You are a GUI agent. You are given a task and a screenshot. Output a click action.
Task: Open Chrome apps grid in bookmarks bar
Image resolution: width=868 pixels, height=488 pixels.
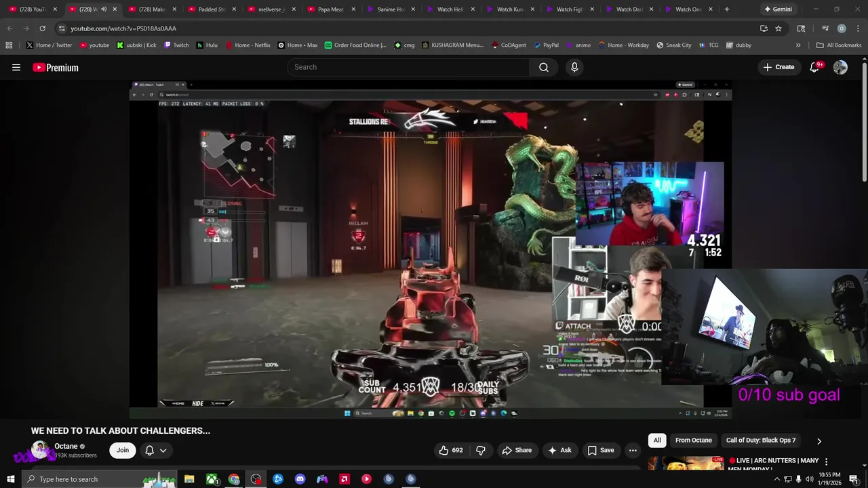(x=9, y=45)
